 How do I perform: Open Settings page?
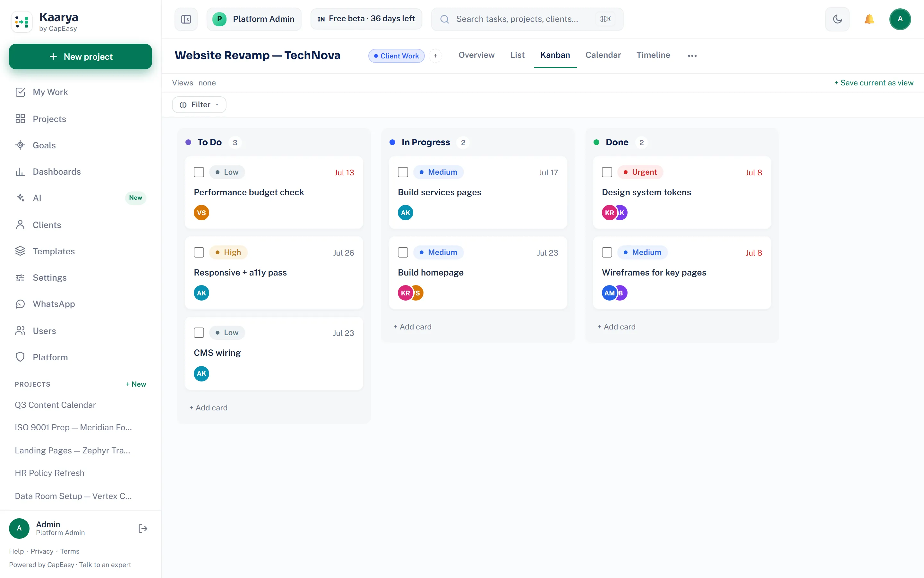pyautogui.click(x=80, y=277)
